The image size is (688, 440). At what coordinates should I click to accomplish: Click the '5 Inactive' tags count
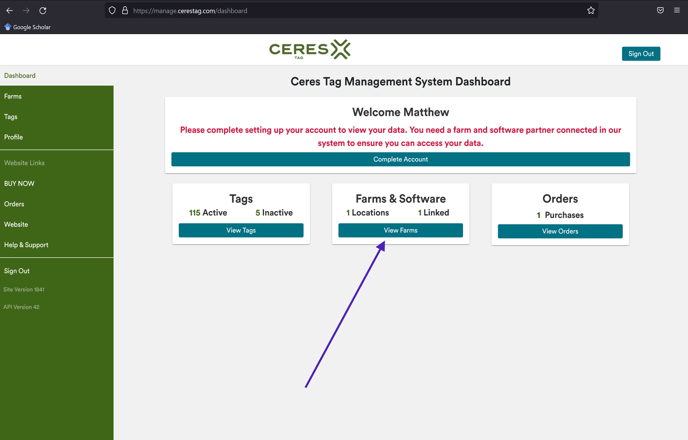coord(274,213)
